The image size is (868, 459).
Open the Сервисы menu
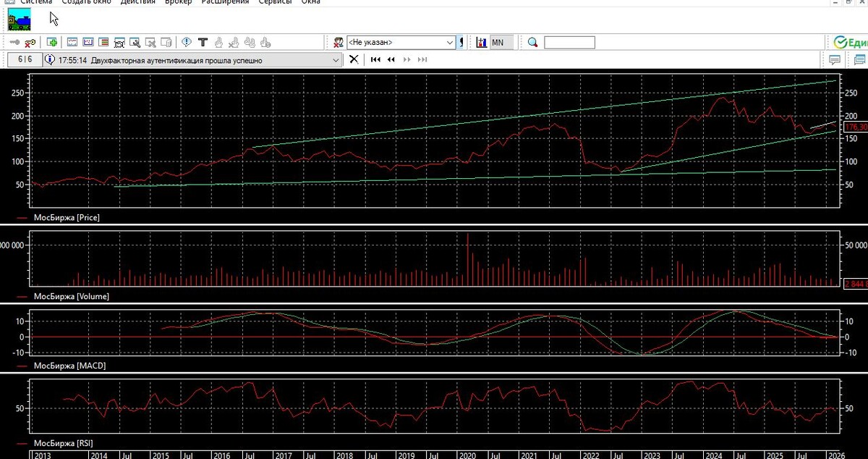click(275, 2)
